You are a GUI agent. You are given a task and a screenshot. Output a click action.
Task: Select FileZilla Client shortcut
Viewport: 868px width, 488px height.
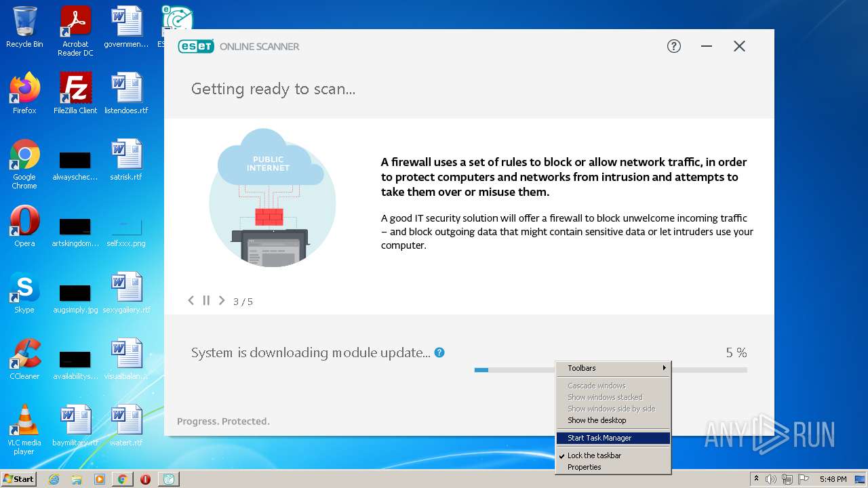tap(75, 93)
